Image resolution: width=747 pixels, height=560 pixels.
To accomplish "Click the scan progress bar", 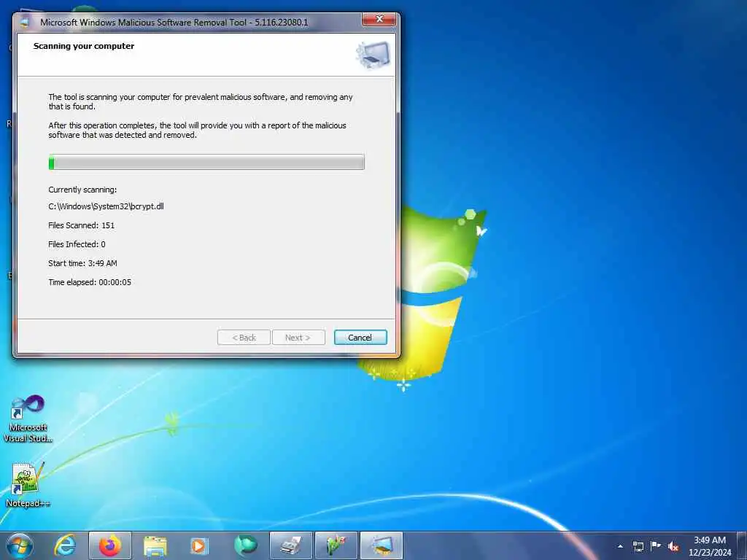I will pyautogui.click(x=206, y=162).
